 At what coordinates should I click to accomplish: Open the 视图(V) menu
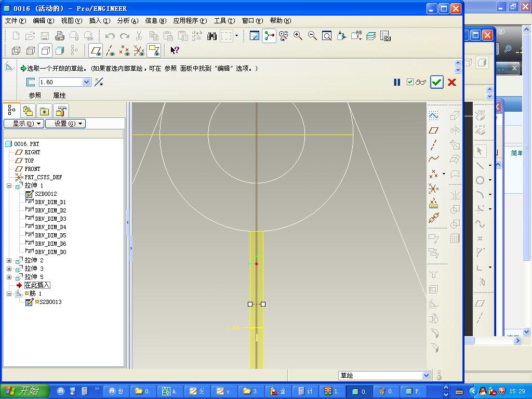(x=72, y=21)
